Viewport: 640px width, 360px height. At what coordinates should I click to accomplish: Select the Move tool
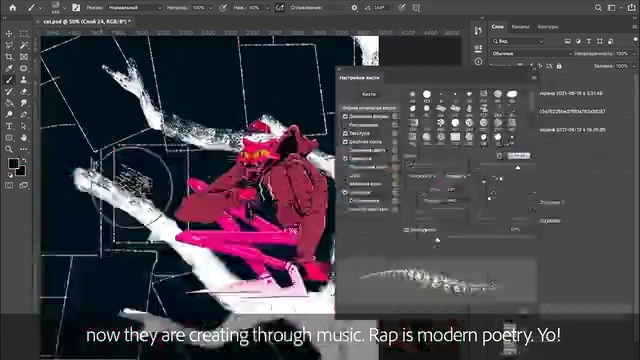click(9, 34)
